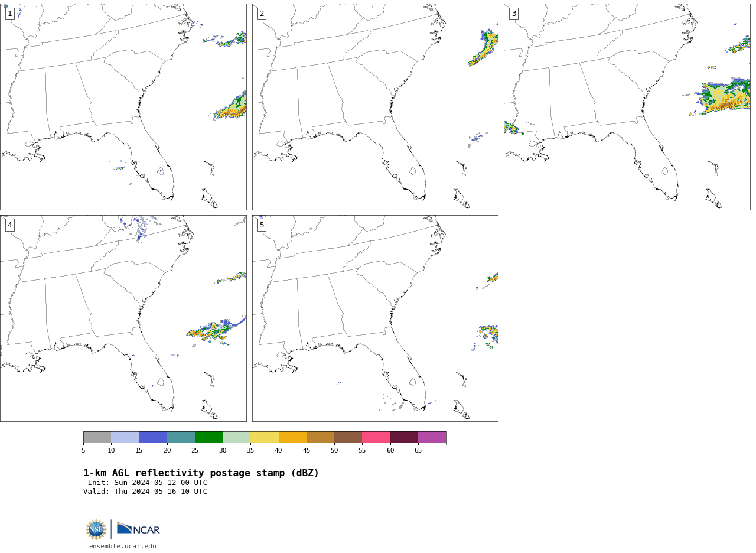Click the colorbar tick label '35'
Image resolution: width=756 pixels, height=553 pixels.
pos(250,451)
